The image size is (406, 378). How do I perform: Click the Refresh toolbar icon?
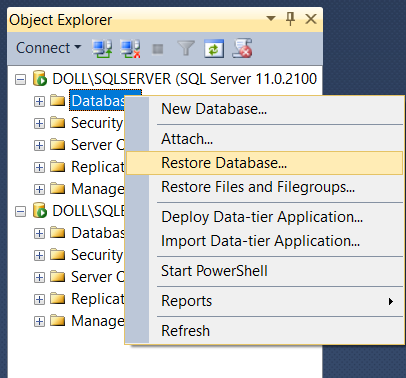point(214,49)
